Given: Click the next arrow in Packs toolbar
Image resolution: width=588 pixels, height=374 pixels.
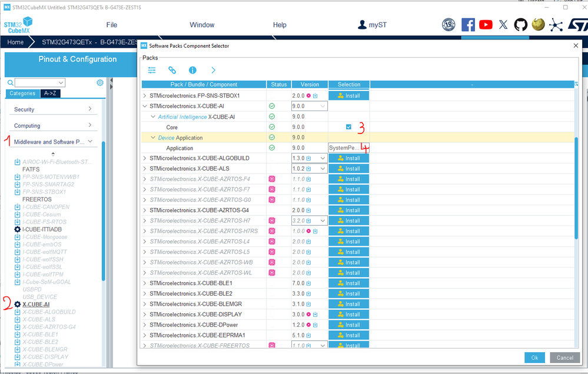Looking at the screenshot, I should click(214, 70).
